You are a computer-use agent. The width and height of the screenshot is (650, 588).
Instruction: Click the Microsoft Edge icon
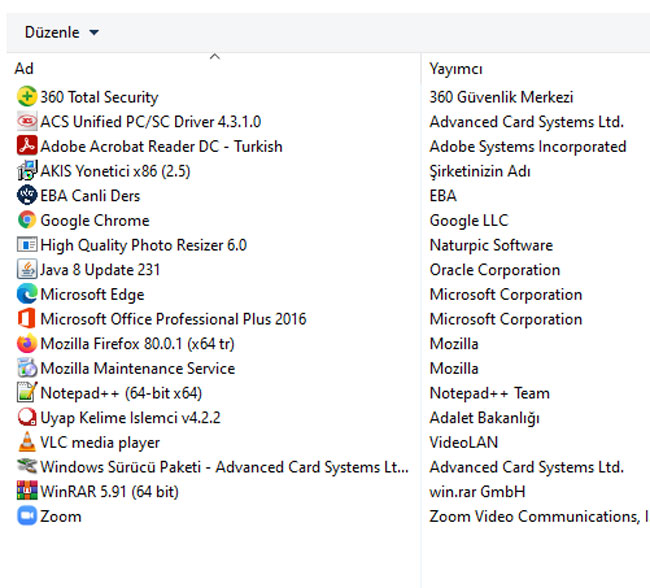pyautogui.click(x=27, y=294)
